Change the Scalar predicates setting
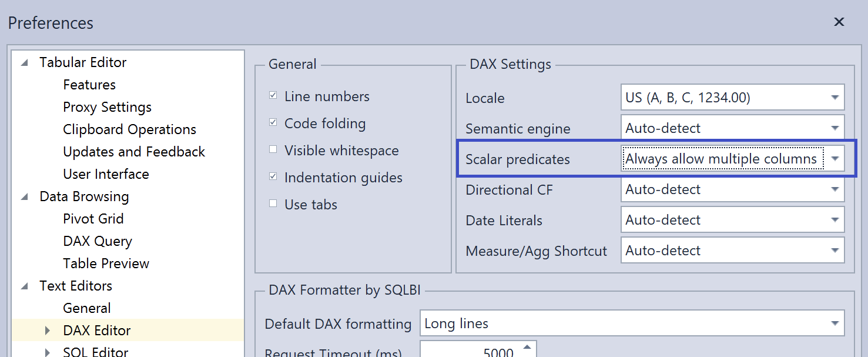This screenshot has height=357, width=868. pyautogui.click(x=835, y=158)
